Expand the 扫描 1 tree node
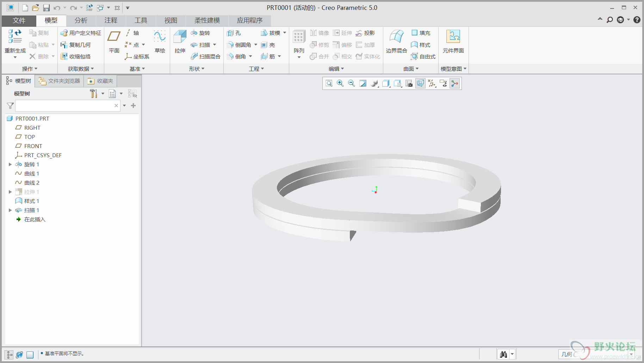This screenshot has width=644, height=363. click(10, 210)
